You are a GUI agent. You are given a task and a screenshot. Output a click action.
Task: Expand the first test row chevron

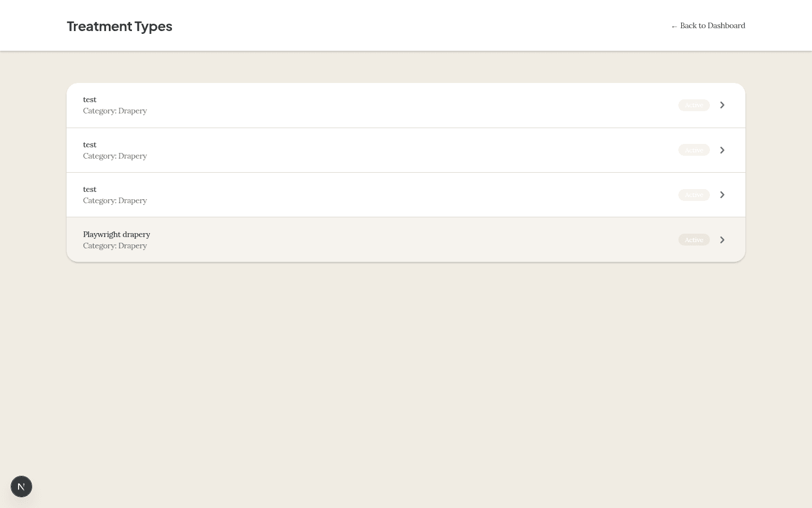pos(722,105)
